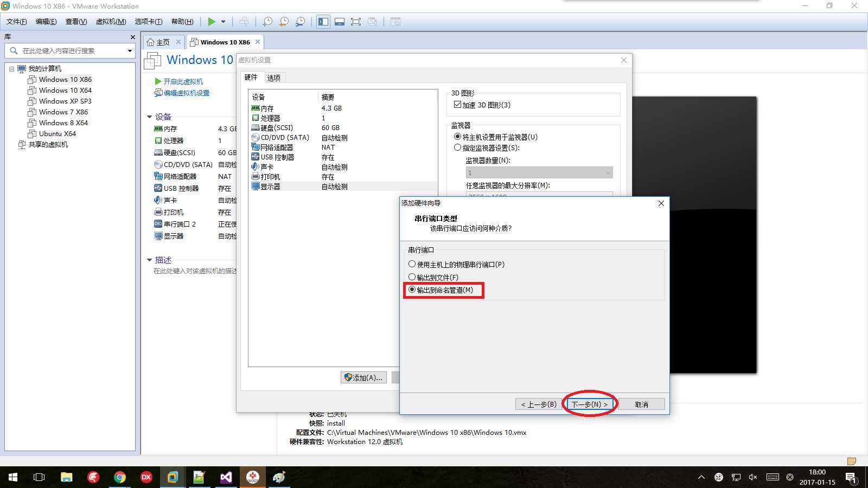868x488 pixels.
Task: Click the serial port 2 icon in main window
Action: [158, 224]
